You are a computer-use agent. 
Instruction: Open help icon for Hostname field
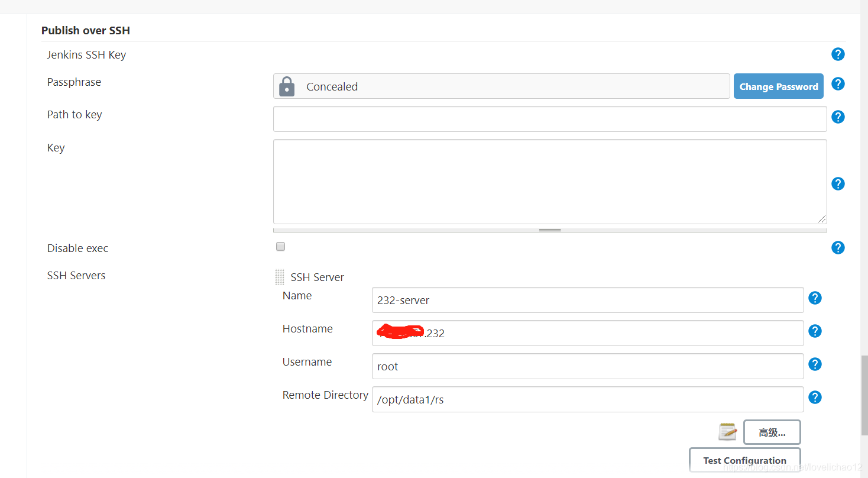pos(815,331)
